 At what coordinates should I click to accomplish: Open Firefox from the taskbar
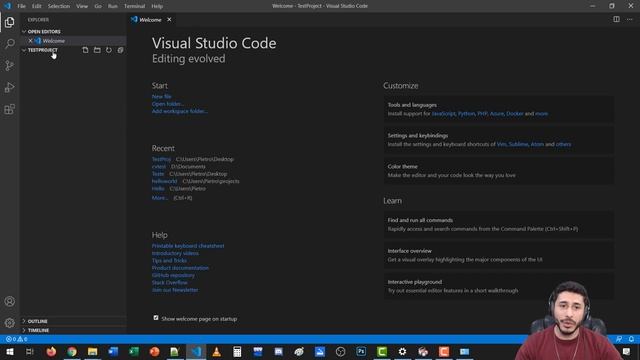(x=51, y=351)
